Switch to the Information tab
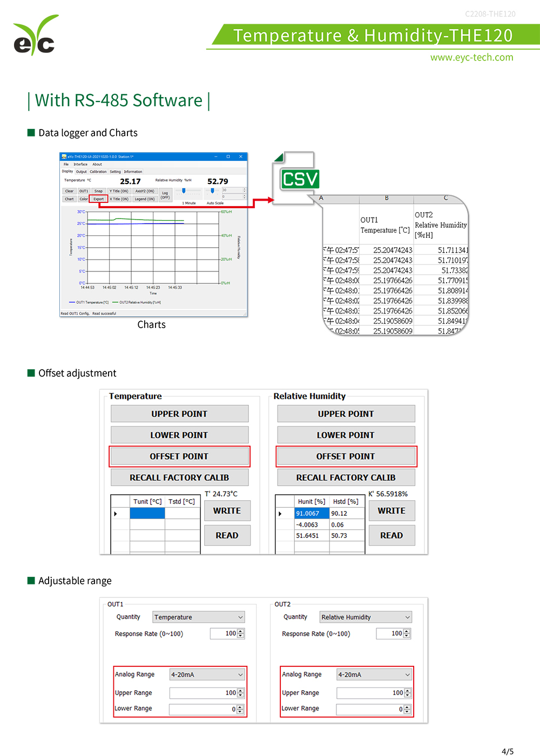The image size is (540, 756). pyautogui.click(x=133, y=172)
